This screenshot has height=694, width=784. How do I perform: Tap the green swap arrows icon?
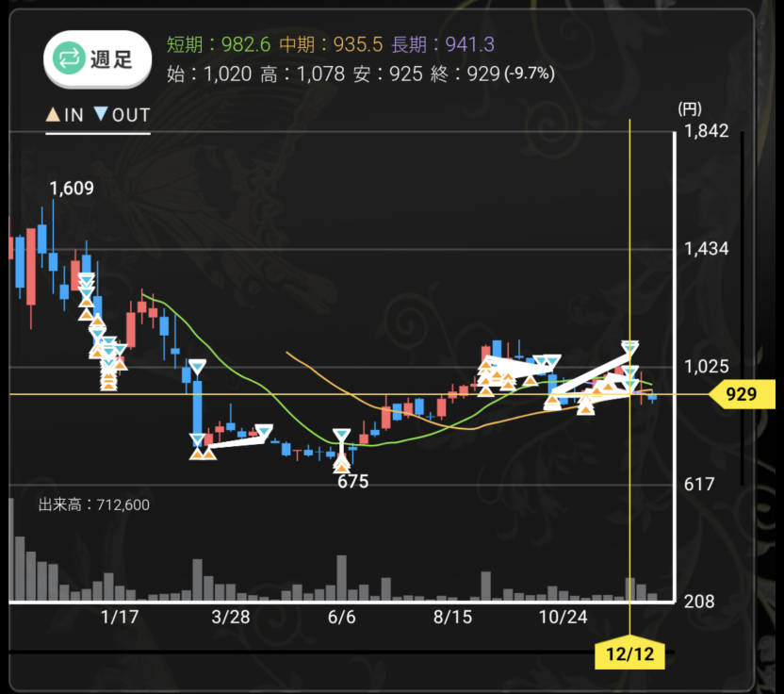point(69,58)
